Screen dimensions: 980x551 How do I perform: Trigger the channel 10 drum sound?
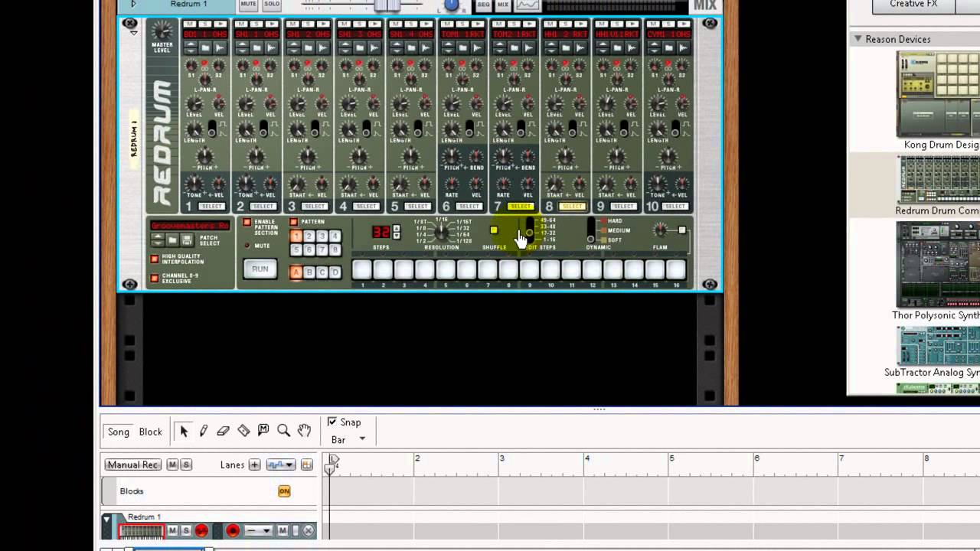tap(682, 25)
